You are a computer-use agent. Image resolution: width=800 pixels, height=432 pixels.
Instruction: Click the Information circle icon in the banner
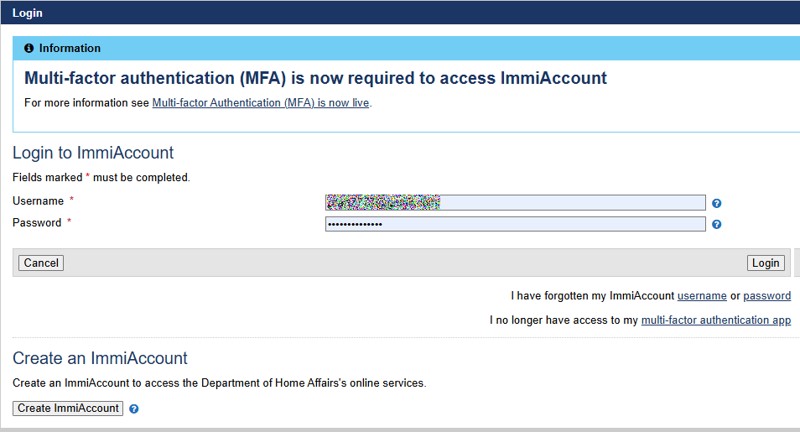tap(29, 48)
